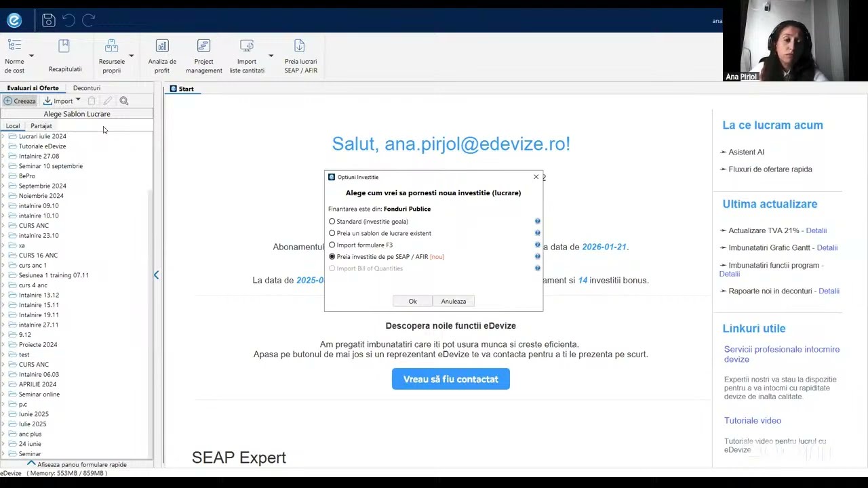This screenshot has width=868, height=488.
Task: Click the undo arrow icon
Action: (x=68, y=20)
